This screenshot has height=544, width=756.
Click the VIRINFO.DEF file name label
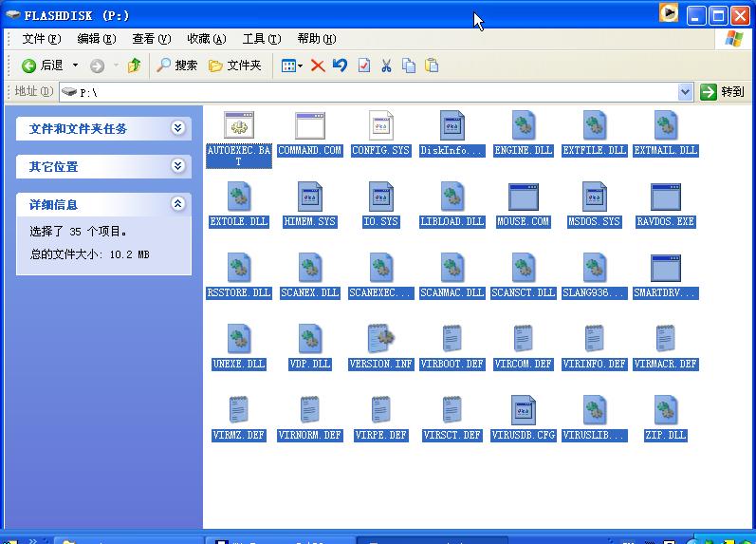(595, 364)
